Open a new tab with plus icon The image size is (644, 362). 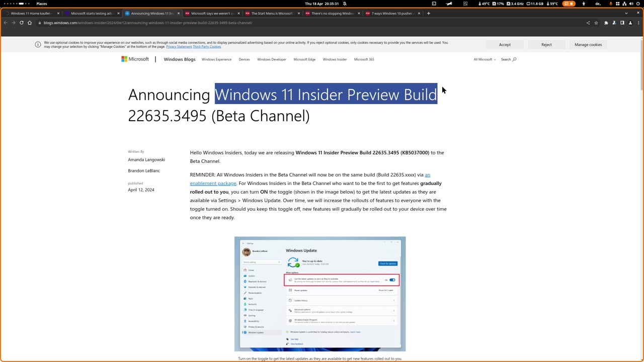tap(429, 14)
